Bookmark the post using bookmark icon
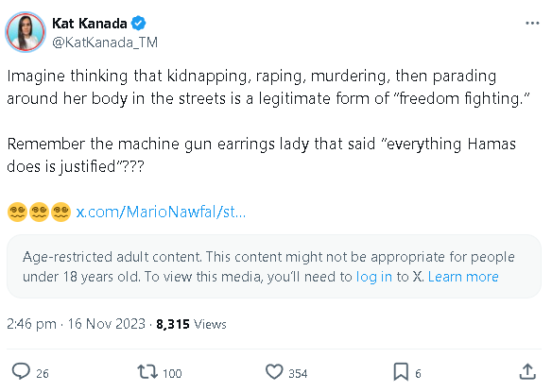 pos(401,372)
